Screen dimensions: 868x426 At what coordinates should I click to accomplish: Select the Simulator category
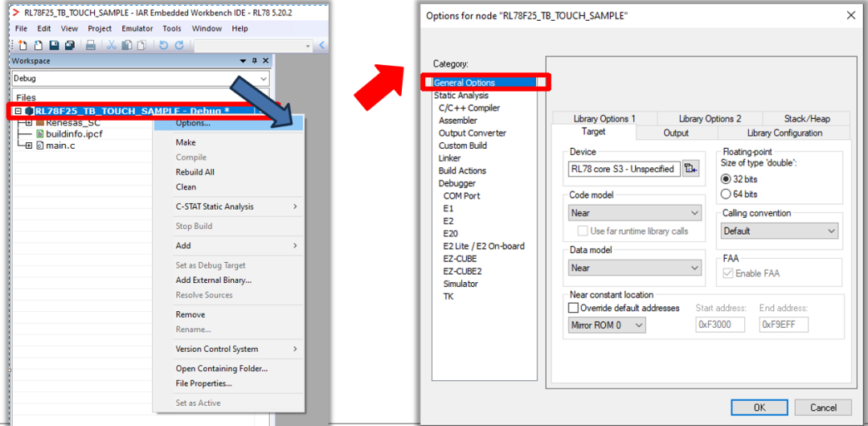(461, 284)
